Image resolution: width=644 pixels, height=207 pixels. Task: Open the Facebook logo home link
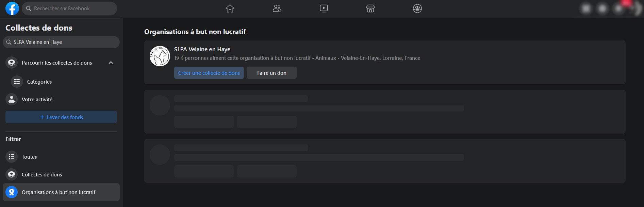click(12, 8)
